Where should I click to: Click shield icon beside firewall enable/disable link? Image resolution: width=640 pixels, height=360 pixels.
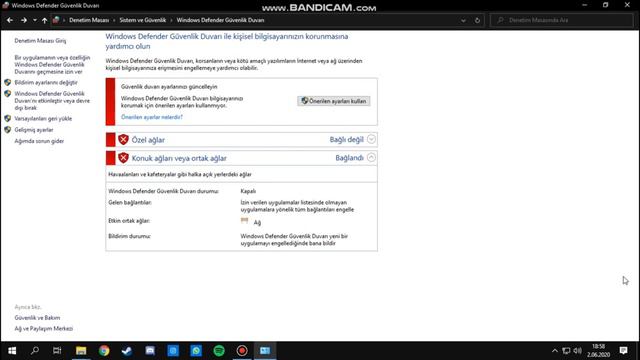(7, 94)
